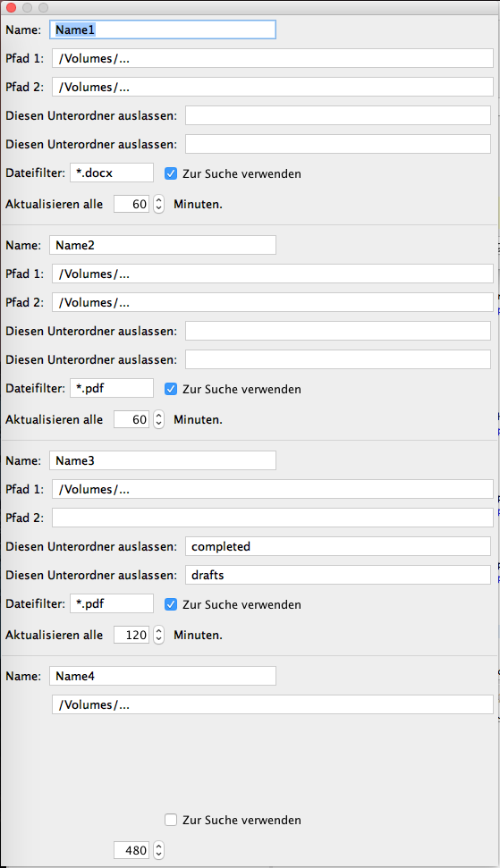Click the Name4 text field
The height and width of the screenshot is (868, 500).
pyautogui.click(x=163, y=676)
